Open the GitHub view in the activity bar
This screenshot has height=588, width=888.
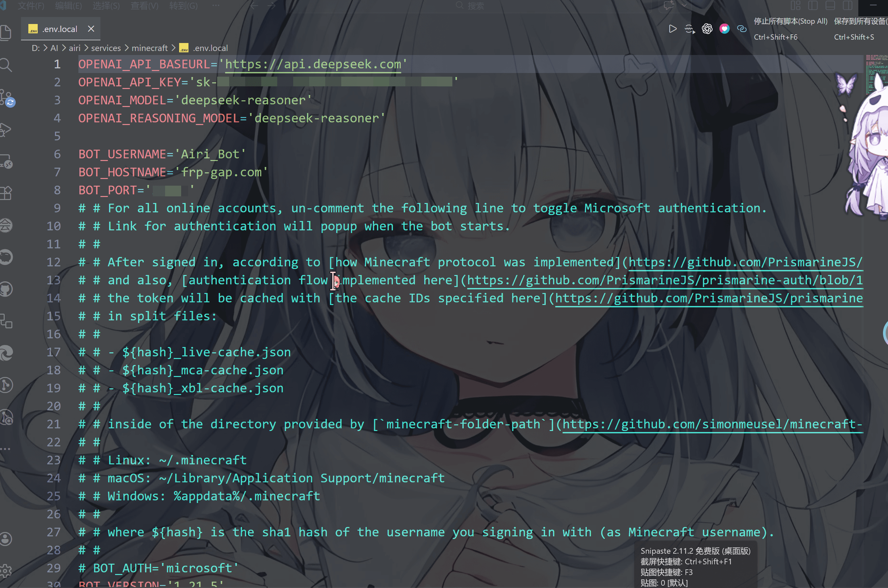pos(6,289)
